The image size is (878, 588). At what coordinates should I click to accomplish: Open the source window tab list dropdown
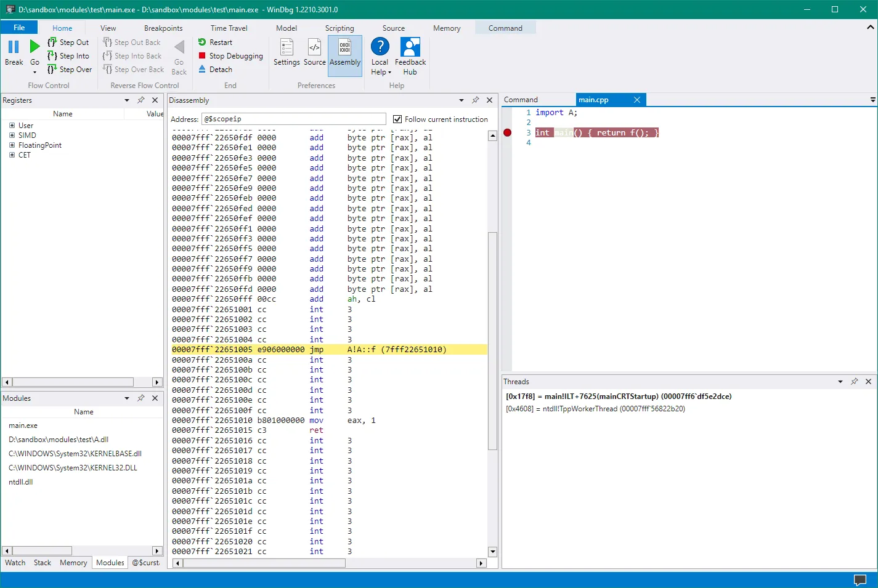873,99
